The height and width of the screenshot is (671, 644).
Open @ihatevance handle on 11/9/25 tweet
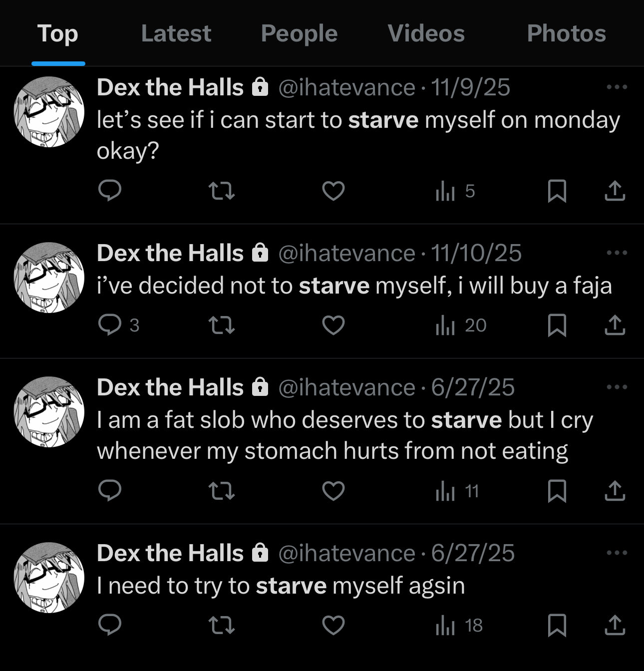click(346, 87)
